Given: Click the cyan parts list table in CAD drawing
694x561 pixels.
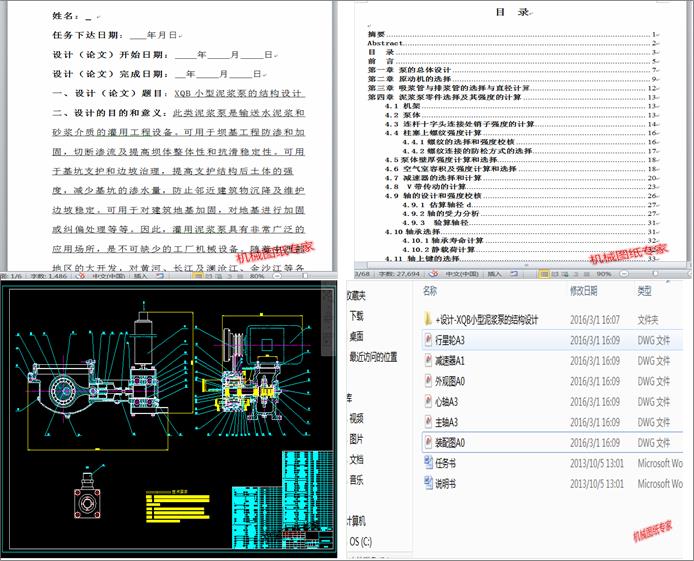Looking at the screenshot, I should pos(283,500).
